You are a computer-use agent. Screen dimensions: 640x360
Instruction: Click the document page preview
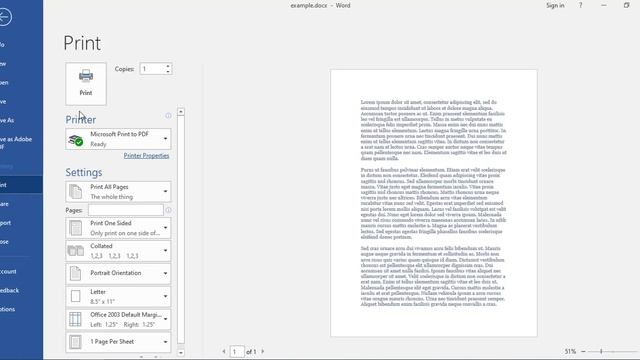click(433, 203)
